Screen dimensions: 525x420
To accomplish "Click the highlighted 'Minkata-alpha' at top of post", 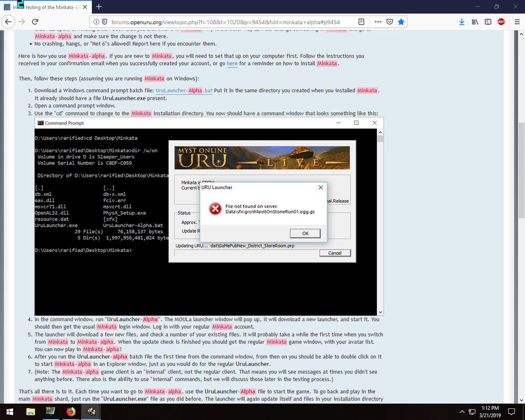I will point(53,36).
